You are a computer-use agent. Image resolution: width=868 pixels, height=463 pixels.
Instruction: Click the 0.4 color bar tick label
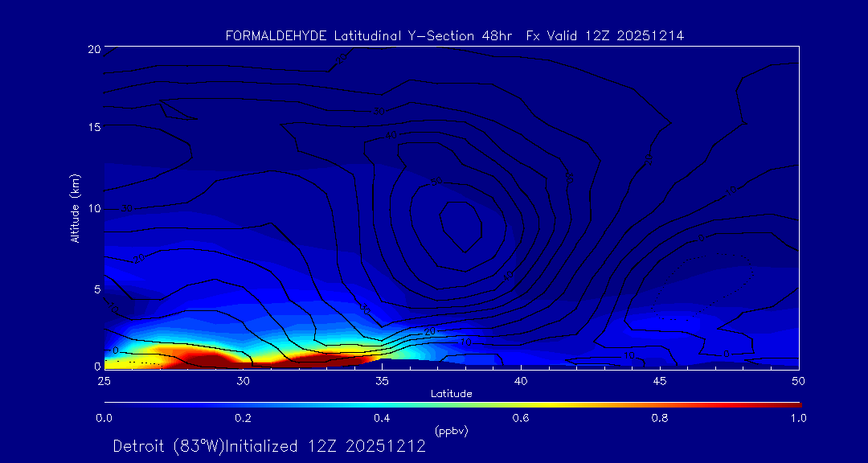tap(382, 418)
